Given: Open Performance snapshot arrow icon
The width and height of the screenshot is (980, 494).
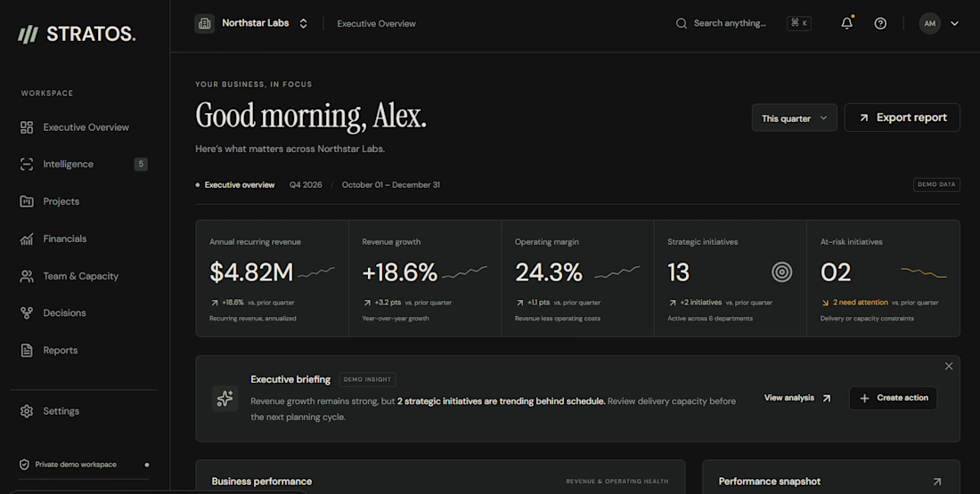Looking at the screenshot, I should tap(937, 482).
